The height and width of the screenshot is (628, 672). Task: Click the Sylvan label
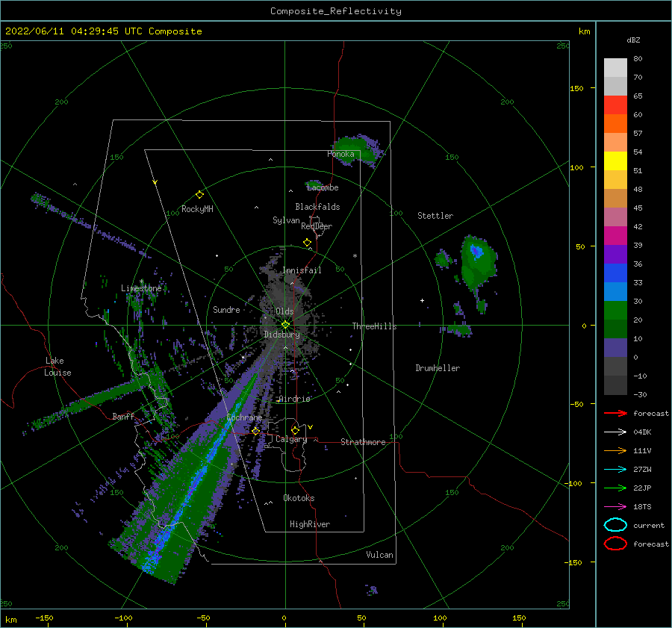(x=286, y=220)
